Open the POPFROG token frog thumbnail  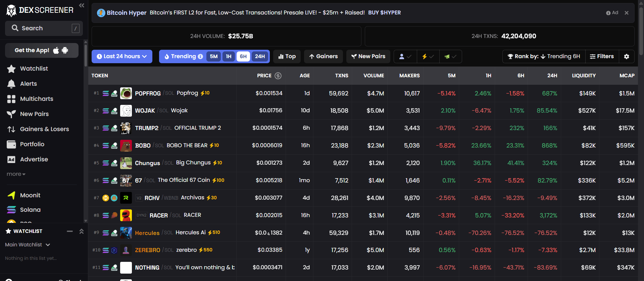coord(126,93)
